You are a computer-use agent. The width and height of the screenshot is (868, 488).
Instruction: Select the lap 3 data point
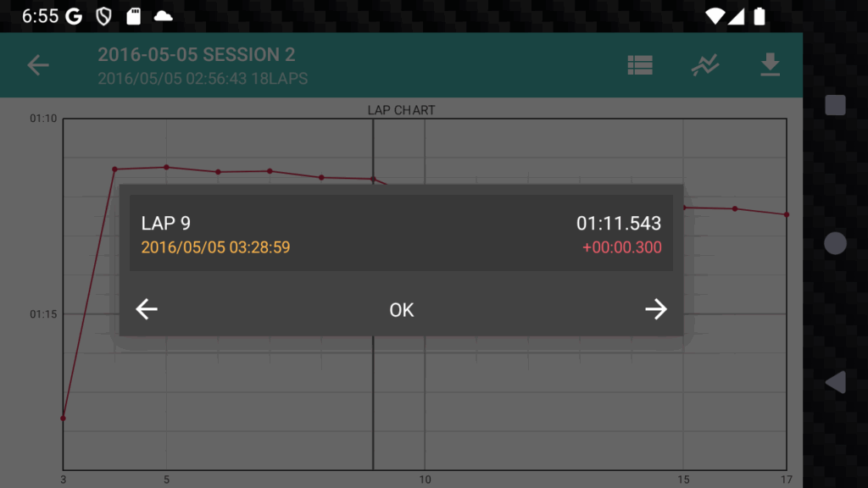tap(63, 419)
